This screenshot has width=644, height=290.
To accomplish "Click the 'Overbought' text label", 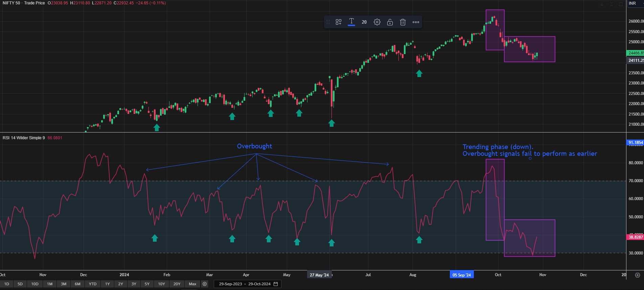I will tap(254, 146).
